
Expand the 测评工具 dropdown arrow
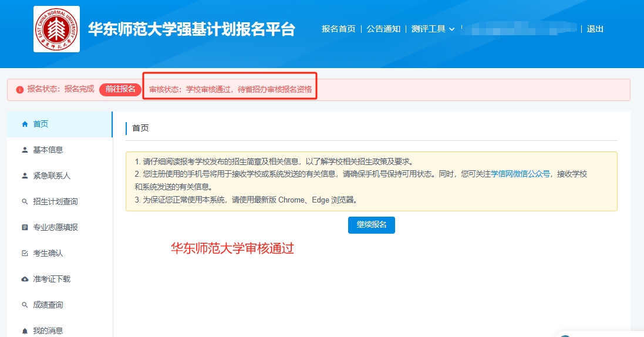click(452, 29)
